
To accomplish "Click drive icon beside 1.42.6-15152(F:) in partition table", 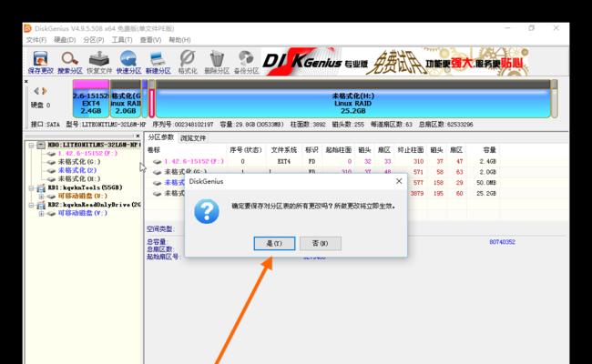I will click(x=158, y=161).
